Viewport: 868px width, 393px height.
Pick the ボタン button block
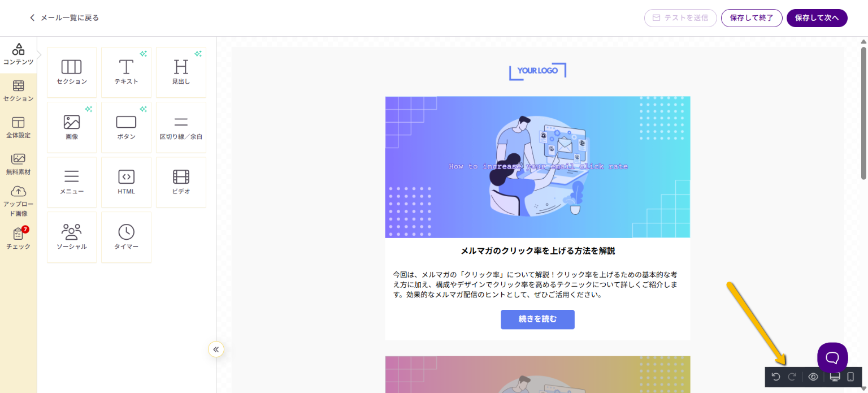[126, 127]
